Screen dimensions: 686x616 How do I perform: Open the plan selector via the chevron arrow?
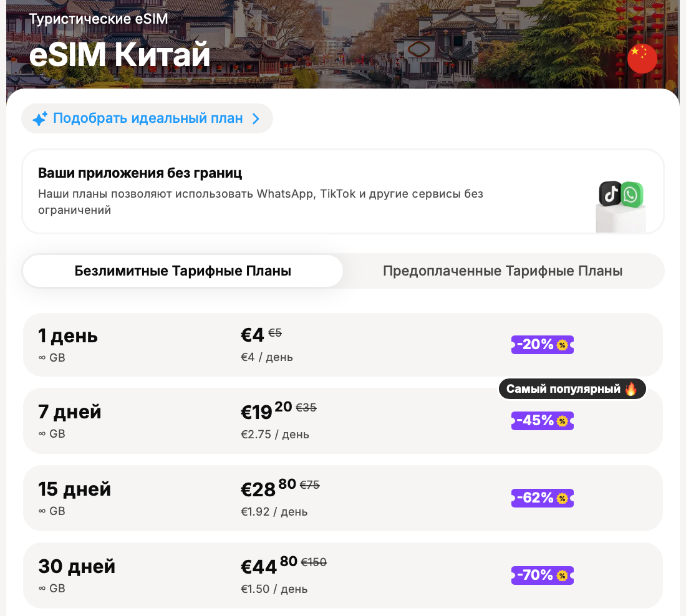[254, 118]
